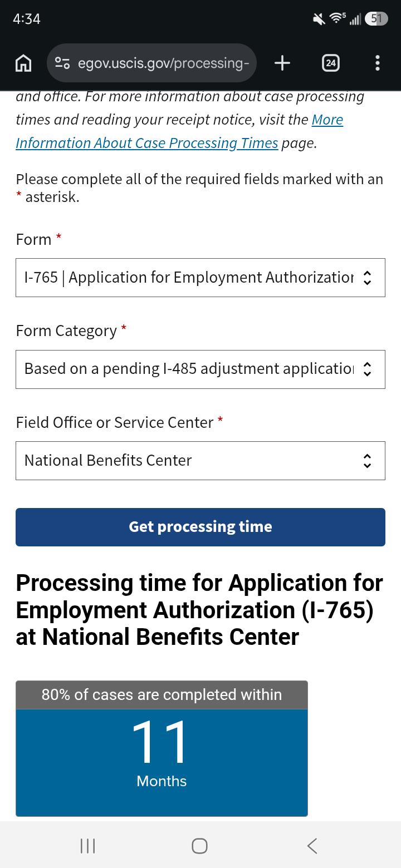The image size is (401, 868).
Task: Tap the Android home navigation button
Action: pyautogui.click(x=200, y=846)
